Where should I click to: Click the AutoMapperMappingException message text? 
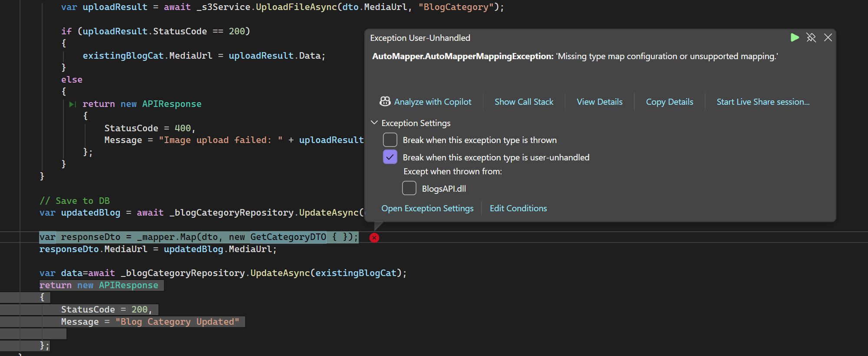click(575, 56)
